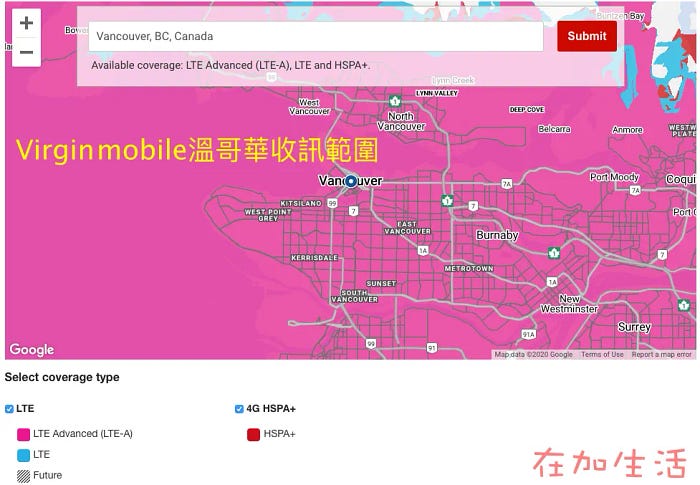This screenshot has width=700, height=485.
Task: Click the Vancouver location pin marker
Action: pos(351,181)
